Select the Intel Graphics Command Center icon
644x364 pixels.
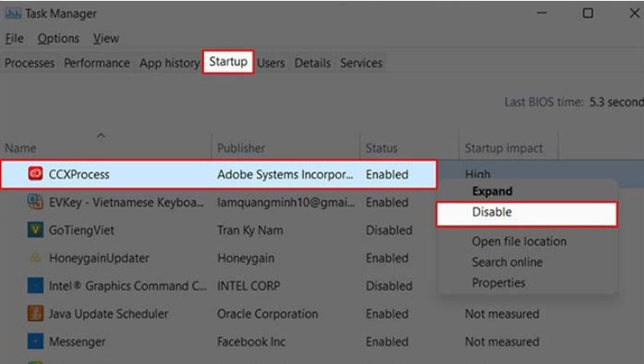[x=35, y=286]
